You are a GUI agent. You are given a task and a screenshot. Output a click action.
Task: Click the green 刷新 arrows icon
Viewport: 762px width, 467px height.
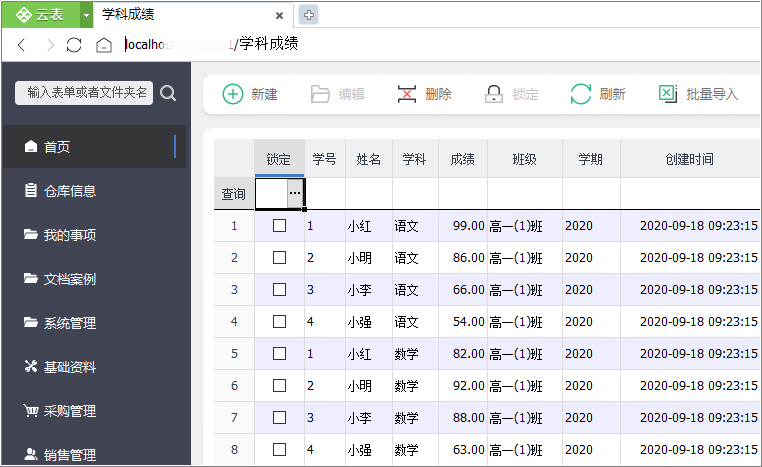coord(581,94)
